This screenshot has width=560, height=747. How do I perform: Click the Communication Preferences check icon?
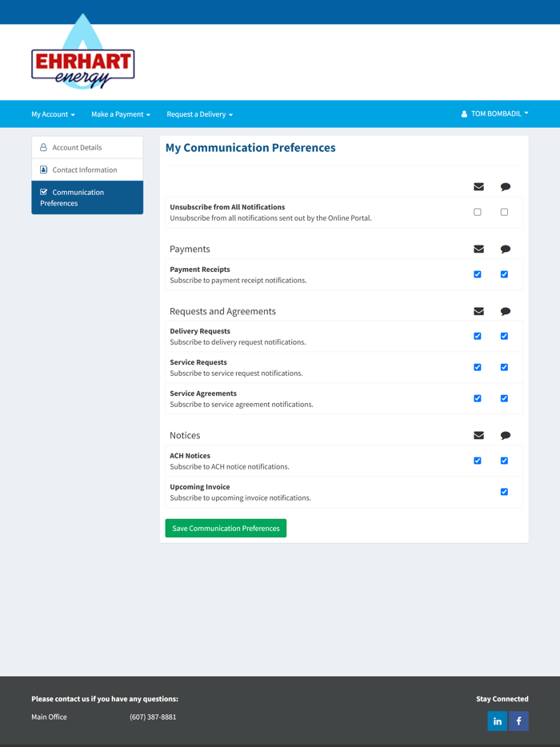[43, 192]
